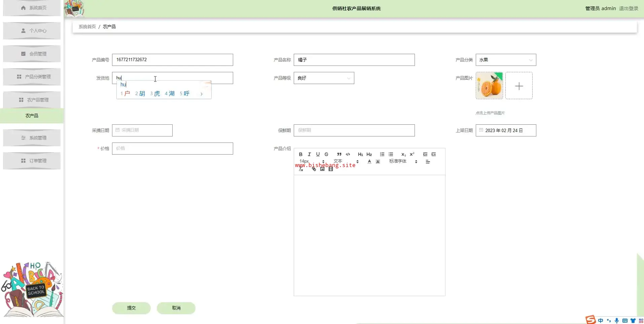Screen dimensions: 644x324
Task: Apply Heading 1 style in the editor
Action: [360, 154]
